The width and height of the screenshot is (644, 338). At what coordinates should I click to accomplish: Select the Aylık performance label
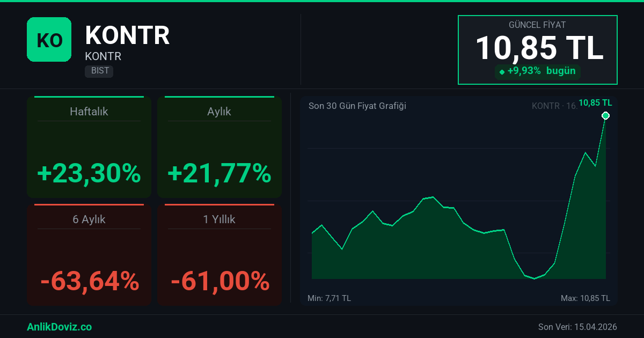(219, 112)
